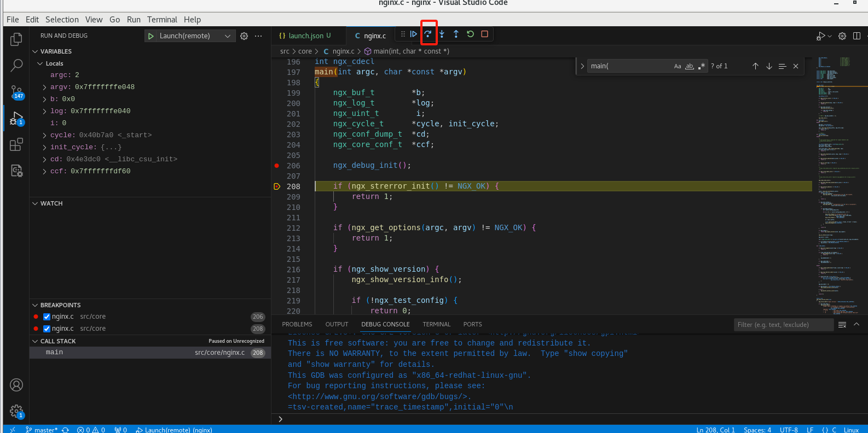868x433 pixels.
Task: Uncheck nginx.c breakpoint at line 206
Action: (x=47, y=317)
